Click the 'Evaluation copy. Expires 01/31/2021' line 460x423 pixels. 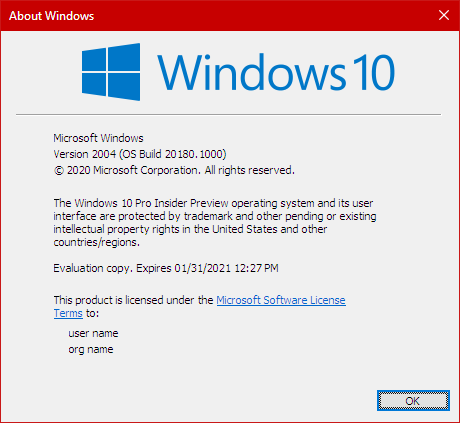click(x=166, y=268)
